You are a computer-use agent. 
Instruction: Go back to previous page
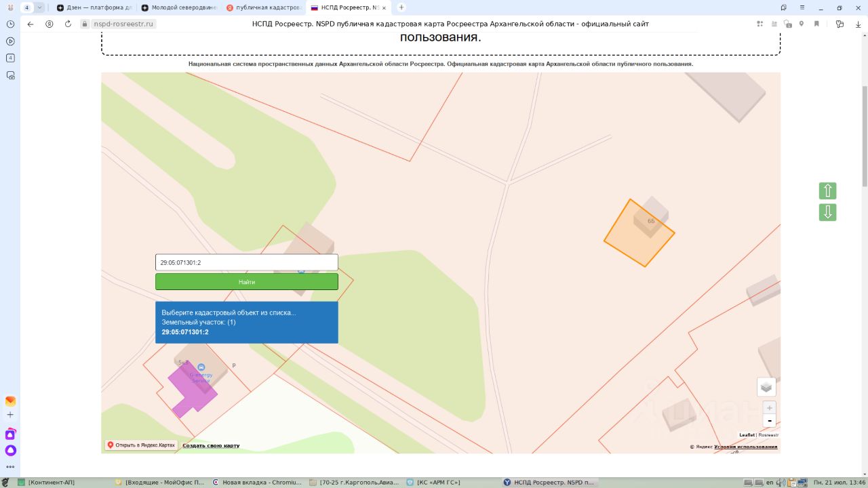click(31, 24)
